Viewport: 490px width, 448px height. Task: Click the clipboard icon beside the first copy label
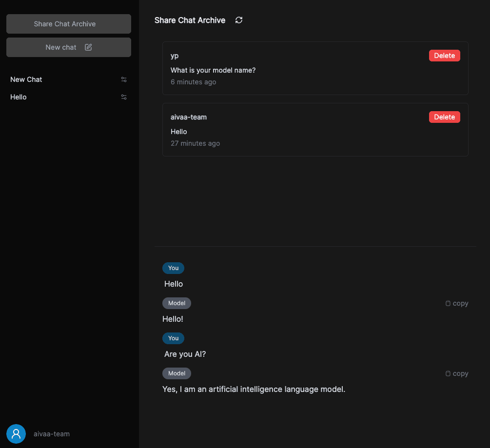(448, 303)
